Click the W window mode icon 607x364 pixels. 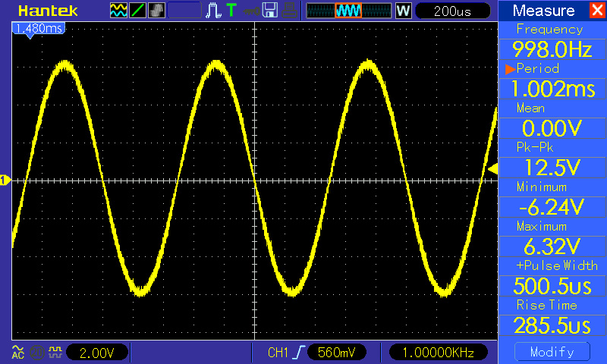click(403, 11)
